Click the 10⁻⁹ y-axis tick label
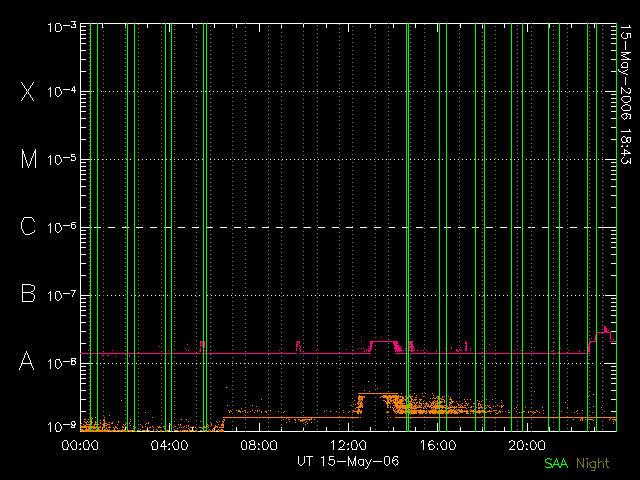Viewport: 640px width, 480px height. pyautogui.click(x=62, y=427)
